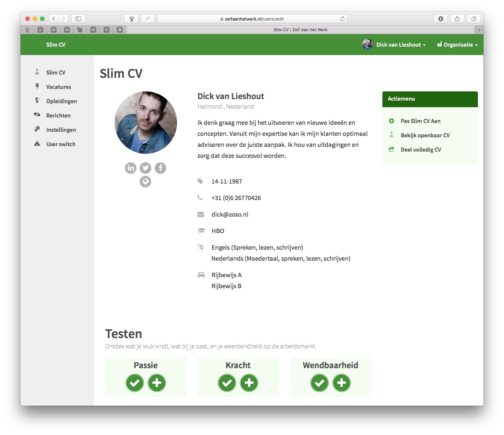Open the Organisatie dropdown menu
The width and height of the screenshot is (504, 435).
click(x=457, y=45)
